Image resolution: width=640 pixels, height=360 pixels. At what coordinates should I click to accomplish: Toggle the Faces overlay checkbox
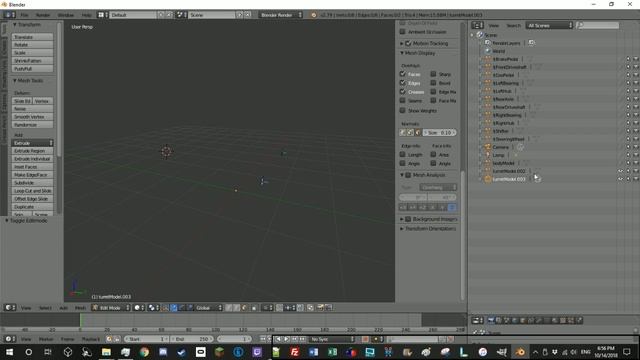[x=402, y=74]
